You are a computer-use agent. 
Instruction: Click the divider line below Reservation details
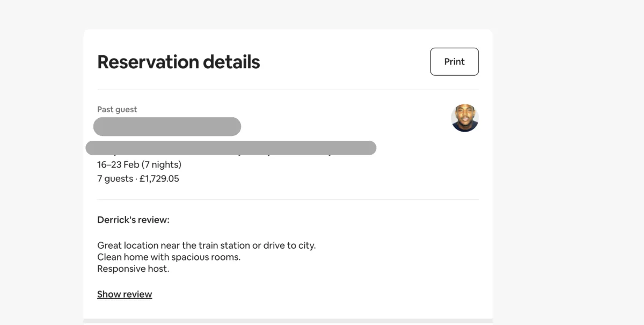tap(288, 90)
